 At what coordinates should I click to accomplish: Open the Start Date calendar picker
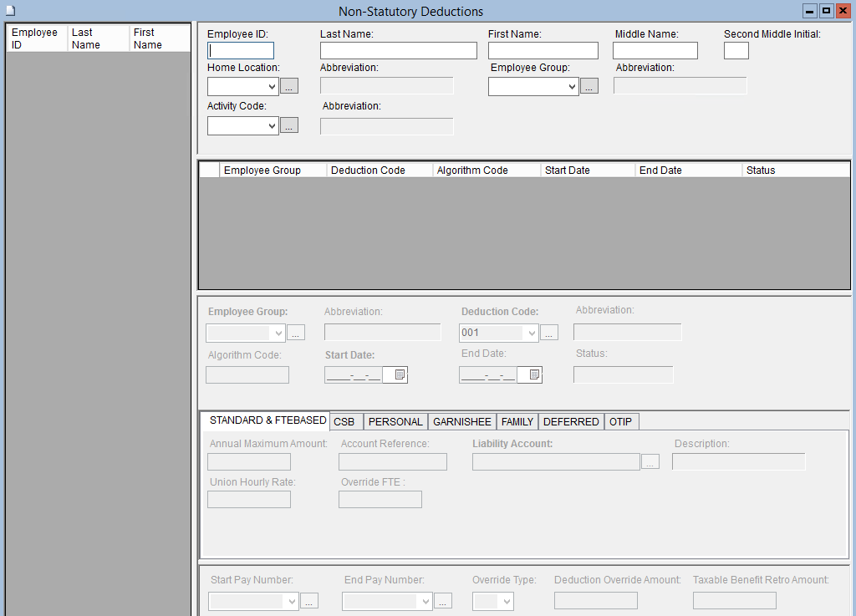400,374
